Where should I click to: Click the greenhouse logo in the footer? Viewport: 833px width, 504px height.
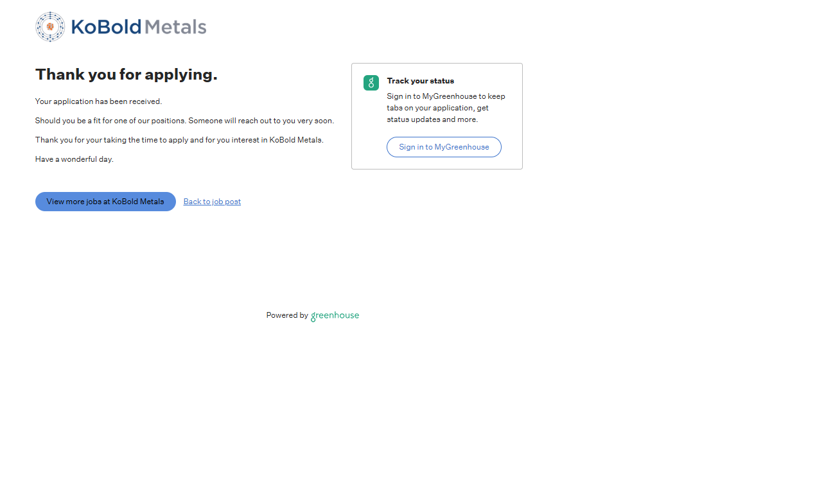click(x=335, y=316)
